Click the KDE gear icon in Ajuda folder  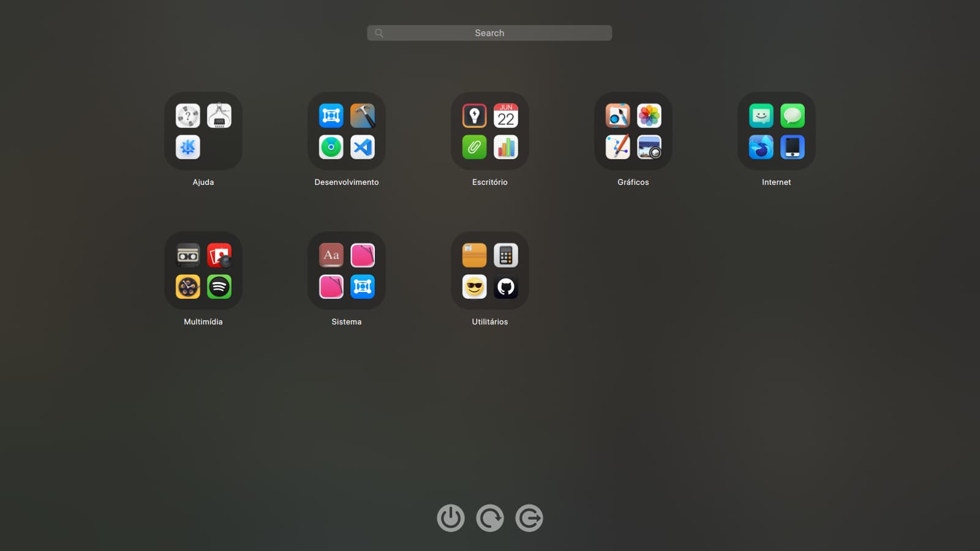pos(188,147)
